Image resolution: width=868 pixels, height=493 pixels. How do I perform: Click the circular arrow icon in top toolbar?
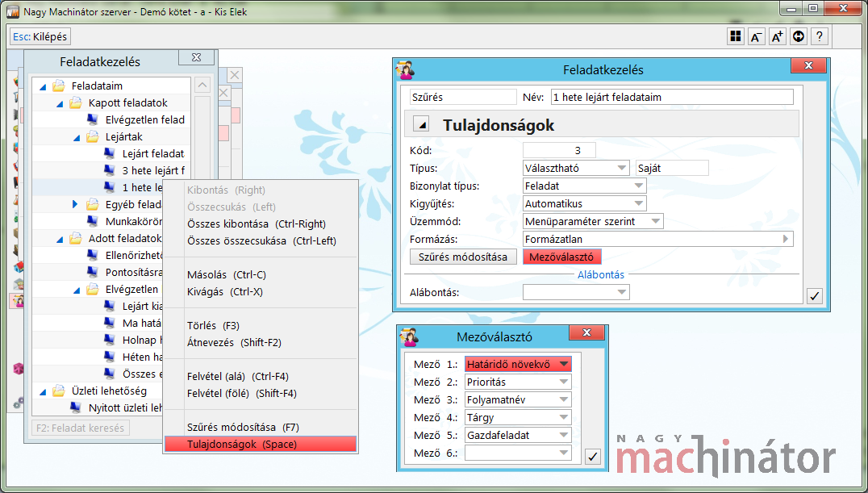pyautogui.click(x=799, y=36)
